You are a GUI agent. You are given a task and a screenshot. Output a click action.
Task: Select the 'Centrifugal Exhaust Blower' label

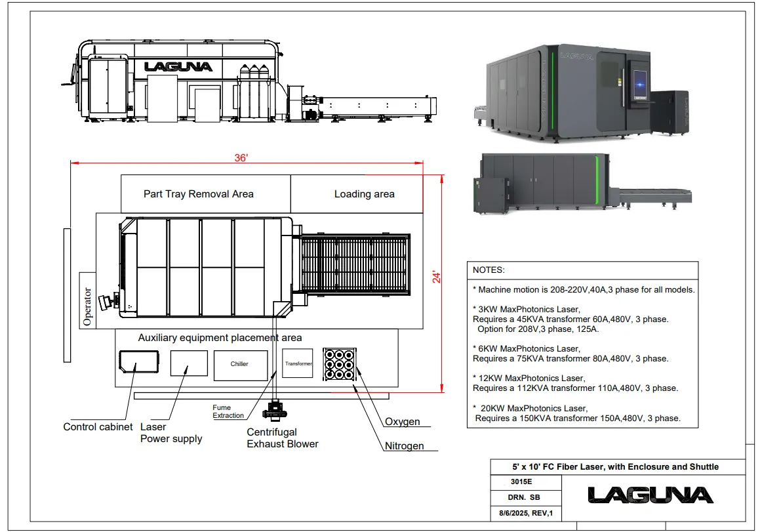tap(282, 438)
